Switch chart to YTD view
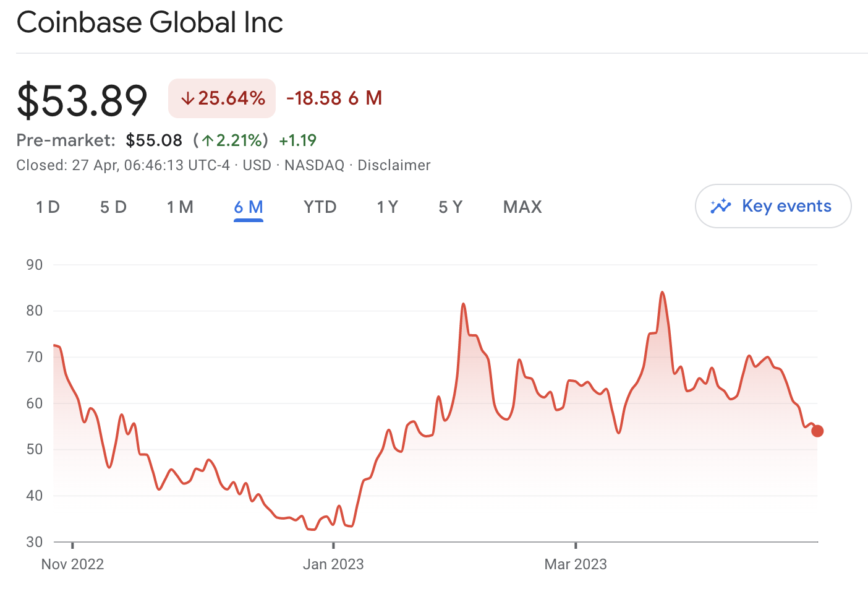 (x=320, y=207)
